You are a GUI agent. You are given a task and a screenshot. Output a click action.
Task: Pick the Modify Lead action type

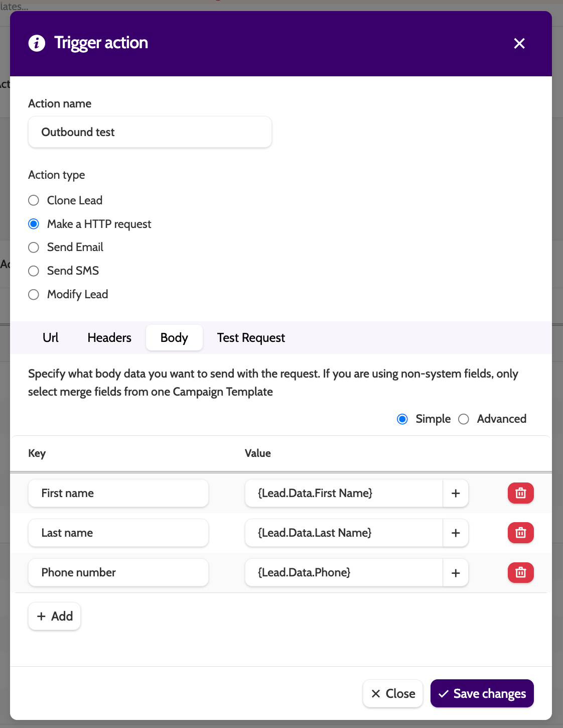(34, 294)
